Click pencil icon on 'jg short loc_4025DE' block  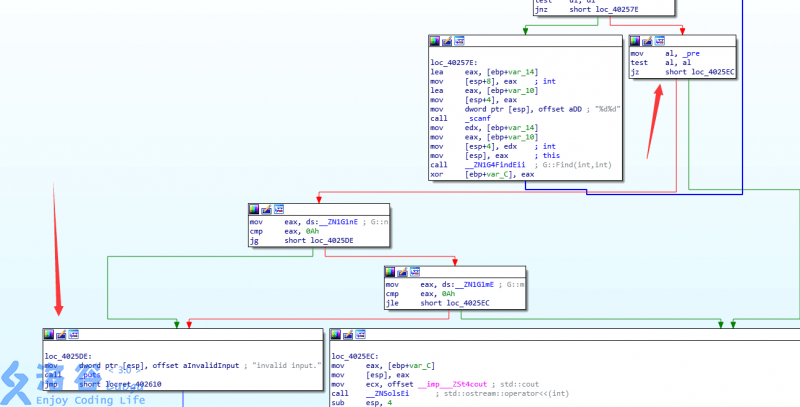[266, 210]
